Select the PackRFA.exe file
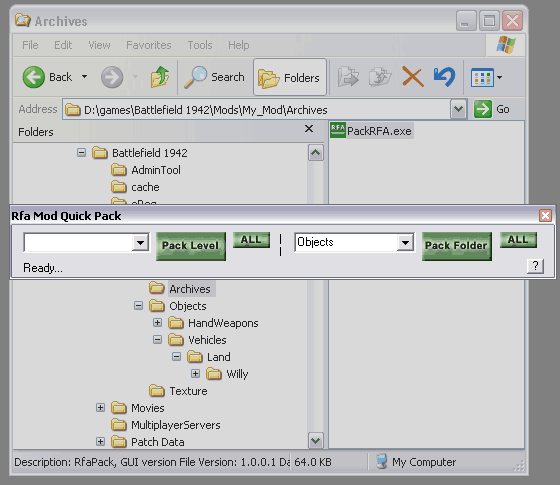Viewport: 560px width, 485px height. pos(371,131)
